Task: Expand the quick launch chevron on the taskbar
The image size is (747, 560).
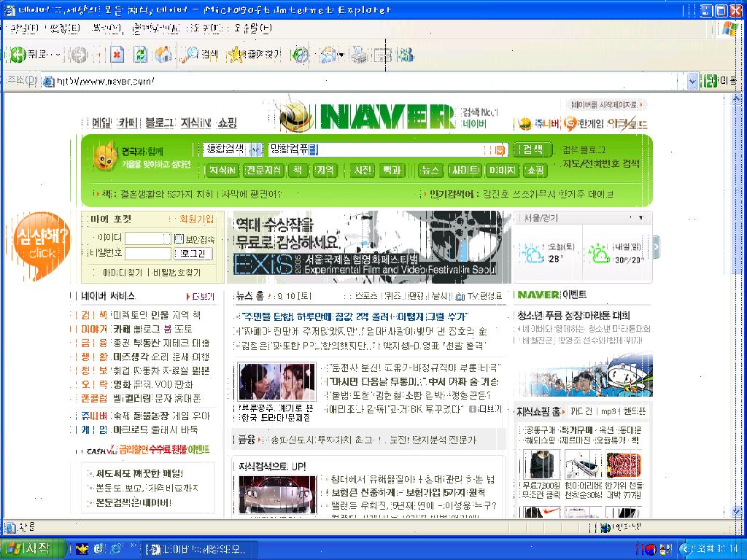Action: (133, 547)
